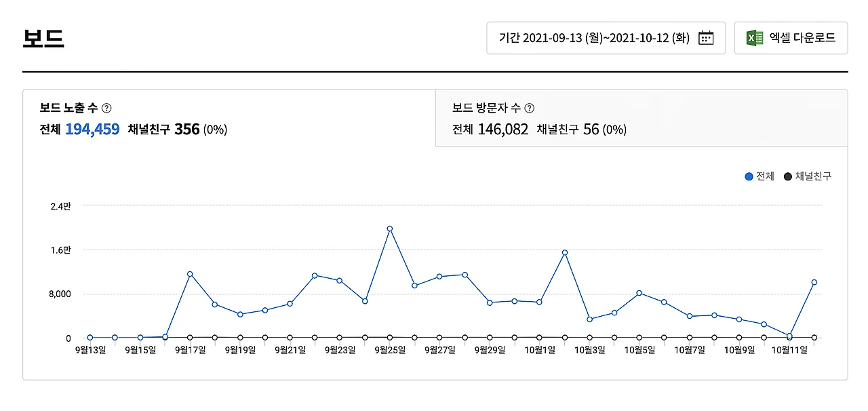868x411 pixels.
Task: Toggle the 채널친구 legend label
Action: pos(813,176)
